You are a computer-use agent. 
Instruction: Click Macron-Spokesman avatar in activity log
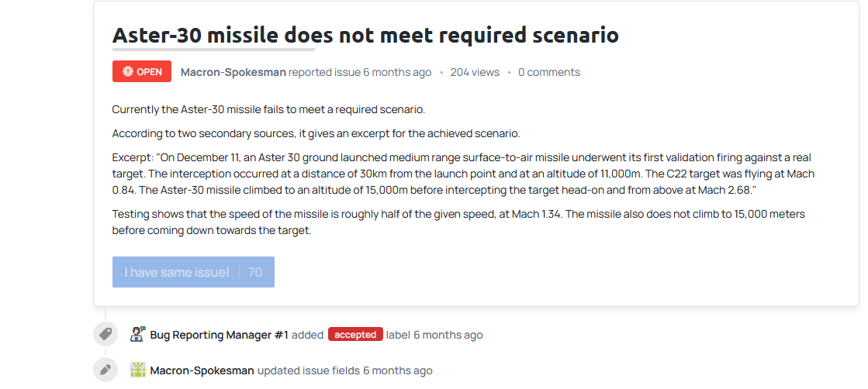138,370
